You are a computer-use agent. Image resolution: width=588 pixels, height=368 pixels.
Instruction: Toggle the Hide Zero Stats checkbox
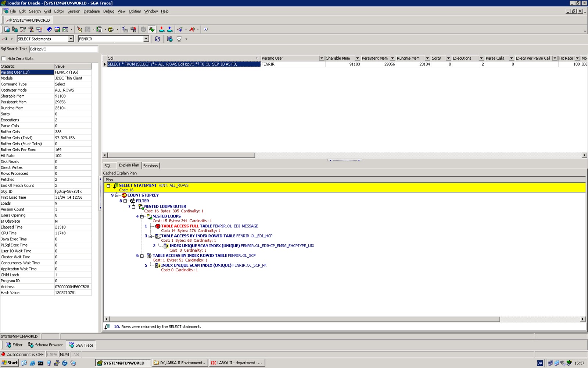point(3,58)
